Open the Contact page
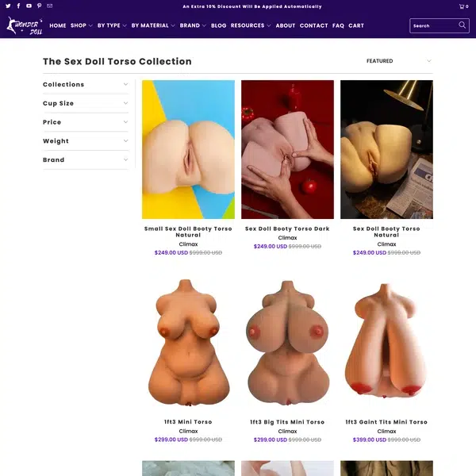The height and width of the screenshot is (476, 476). coord(313,25)
